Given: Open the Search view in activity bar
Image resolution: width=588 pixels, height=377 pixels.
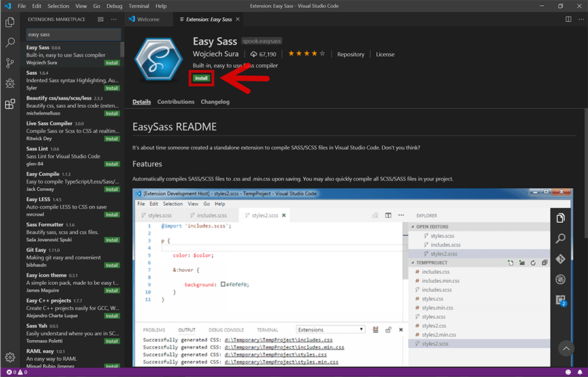Looking at the screenshot, I should 10,42.
